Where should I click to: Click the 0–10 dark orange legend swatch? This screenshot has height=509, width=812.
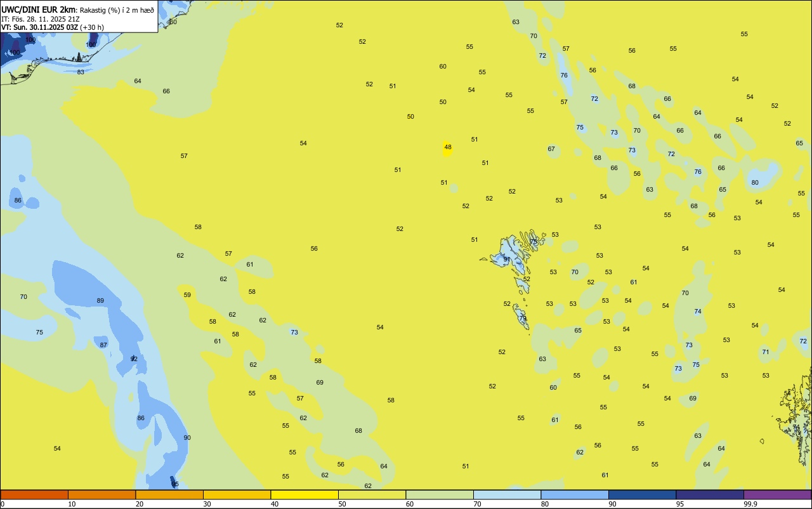[34, 494]
